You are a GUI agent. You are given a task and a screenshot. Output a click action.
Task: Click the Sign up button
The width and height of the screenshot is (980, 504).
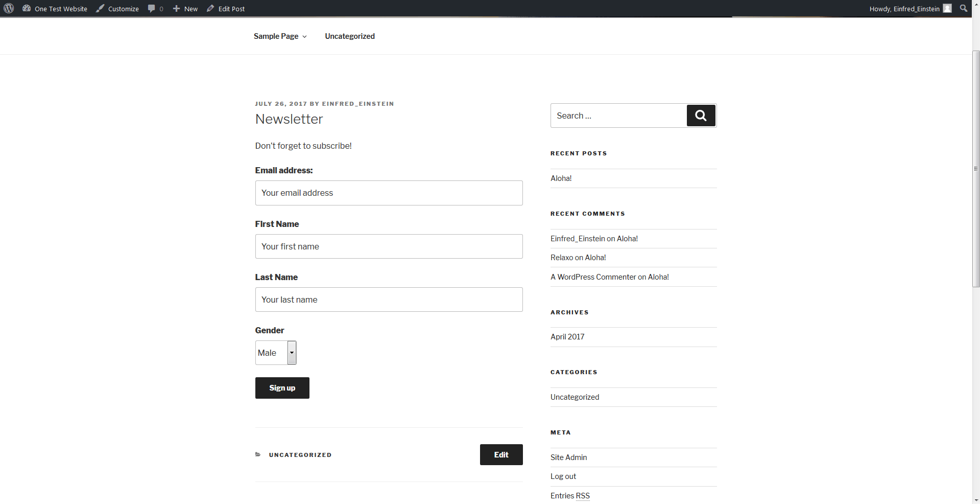click(x=282, y=388)
